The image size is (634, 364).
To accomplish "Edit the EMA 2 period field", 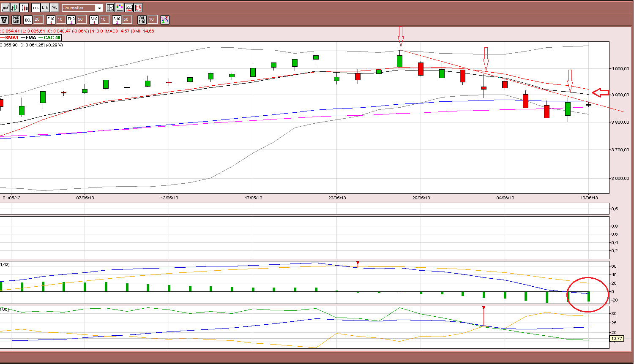I will coord(81,19).
